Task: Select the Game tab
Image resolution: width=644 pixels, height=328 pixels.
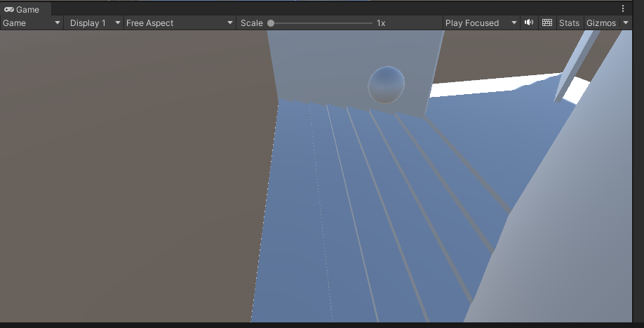Action: pos(25,9)
